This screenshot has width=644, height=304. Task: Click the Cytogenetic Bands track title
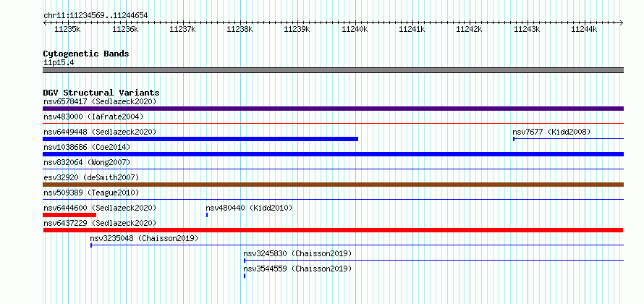click(x=86, y=54)
